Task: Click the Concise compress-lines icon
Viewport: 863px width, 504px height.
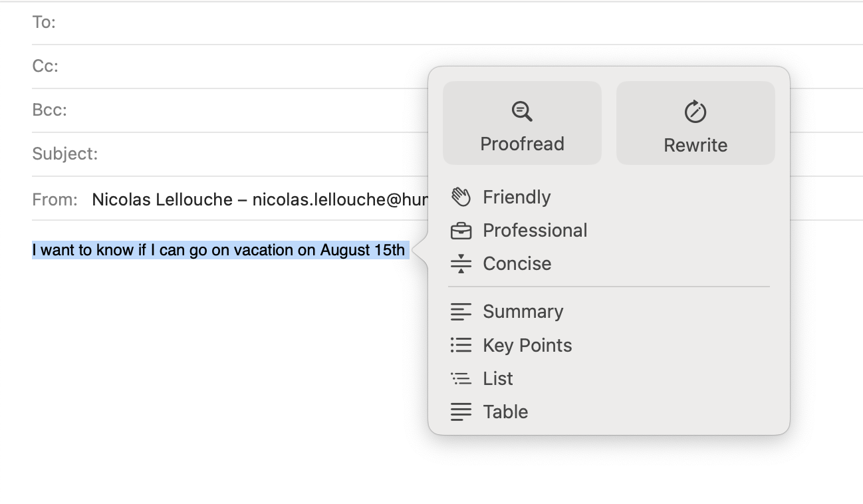Action: click(x=461, y=264)
